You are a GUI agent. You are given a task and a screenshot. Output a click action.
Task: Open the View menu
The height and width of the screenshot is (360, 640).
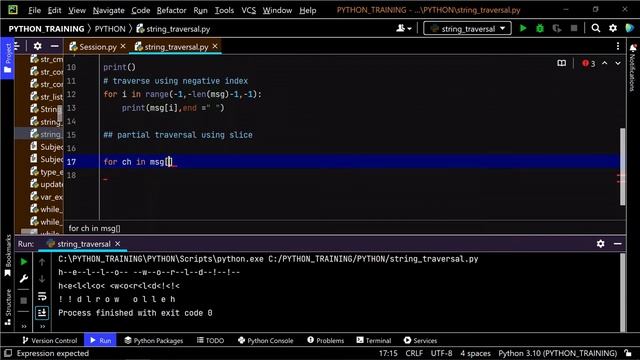click(77, 10)
